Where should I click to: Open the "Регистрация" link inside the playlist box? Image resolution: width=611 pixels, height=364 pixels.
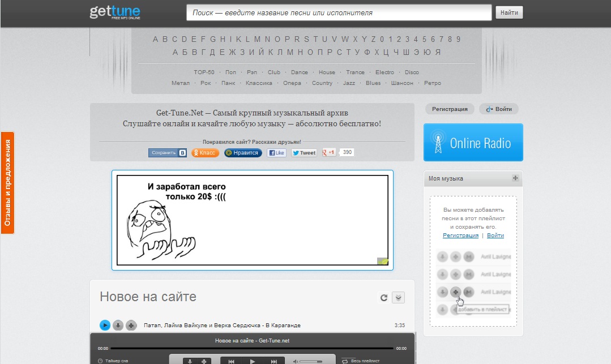[x=460, y=235]
